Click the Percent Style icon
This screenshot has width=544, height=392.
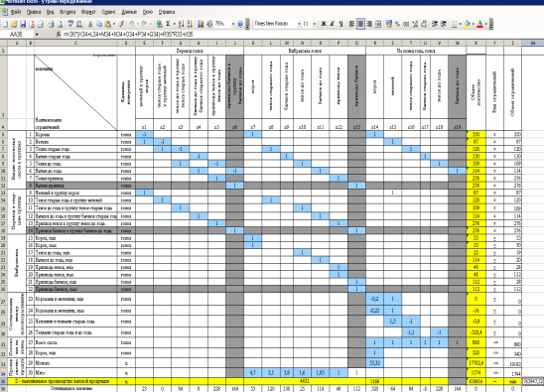(397, 24)
